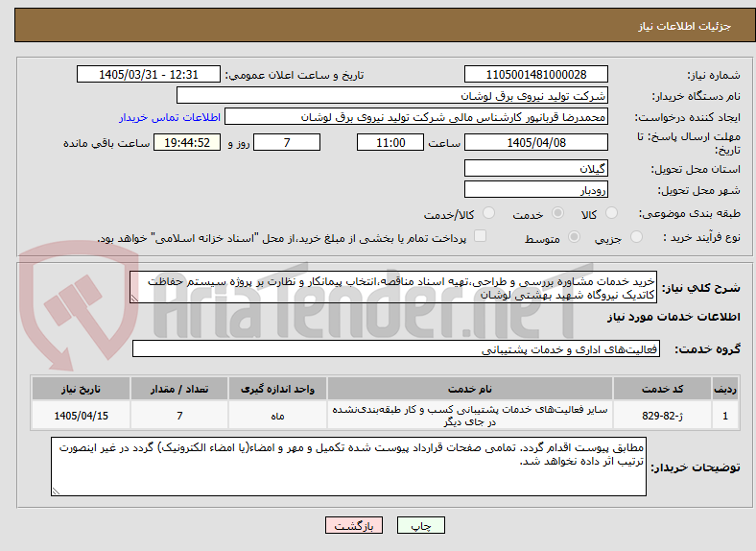Click the شرح کلی نیاز description textarea
The height and width of the screenshot is (551, 756).
point(393,288)
